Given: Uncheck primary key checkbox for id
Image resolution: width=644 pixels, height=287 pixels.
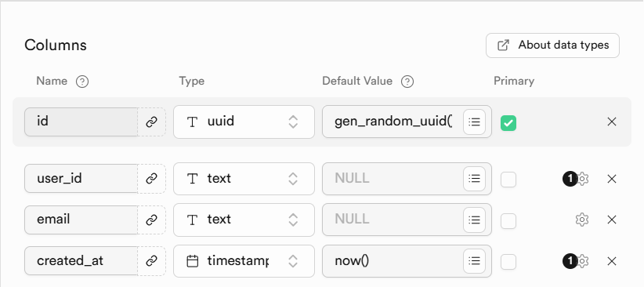Looking at the screenshot, I should click(x=508, y=122).
